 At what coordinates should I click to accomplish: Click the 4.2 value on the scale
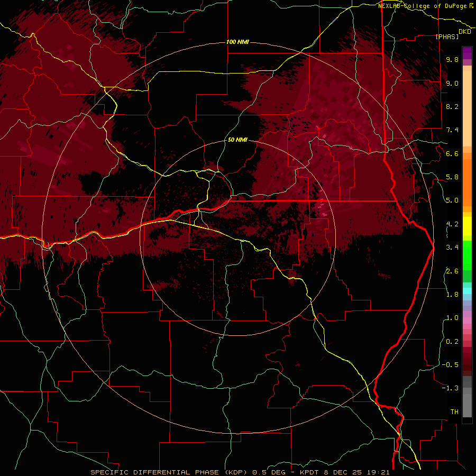point(452,224)
